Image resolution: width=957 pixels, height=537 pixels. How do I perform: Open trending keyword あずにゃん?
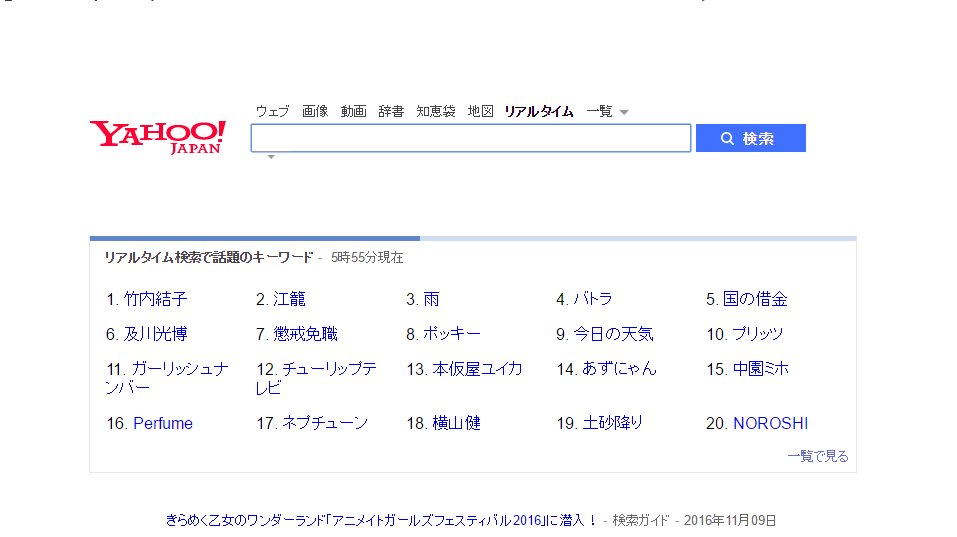[619, 369]
